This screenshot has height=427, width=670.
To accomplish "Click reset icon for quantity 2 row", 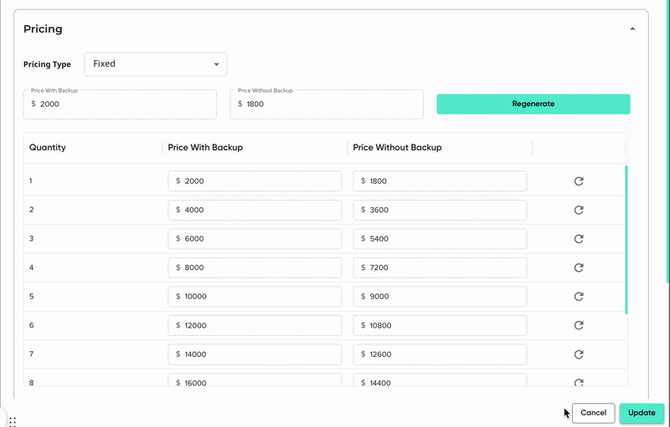I will coord(578,210).
